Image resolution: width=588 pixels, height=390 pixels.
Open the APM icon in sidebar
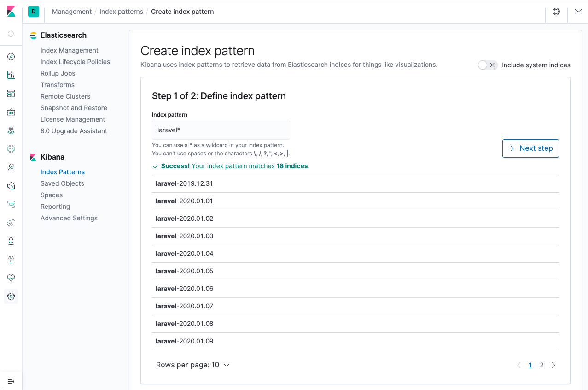click(11, 204)
